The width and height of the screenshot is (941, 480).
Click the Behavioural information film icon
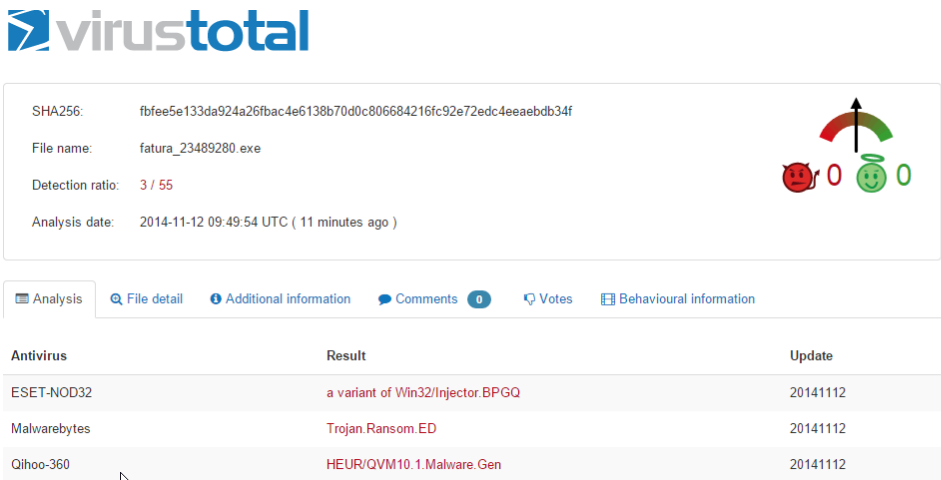tap(608, 299)
